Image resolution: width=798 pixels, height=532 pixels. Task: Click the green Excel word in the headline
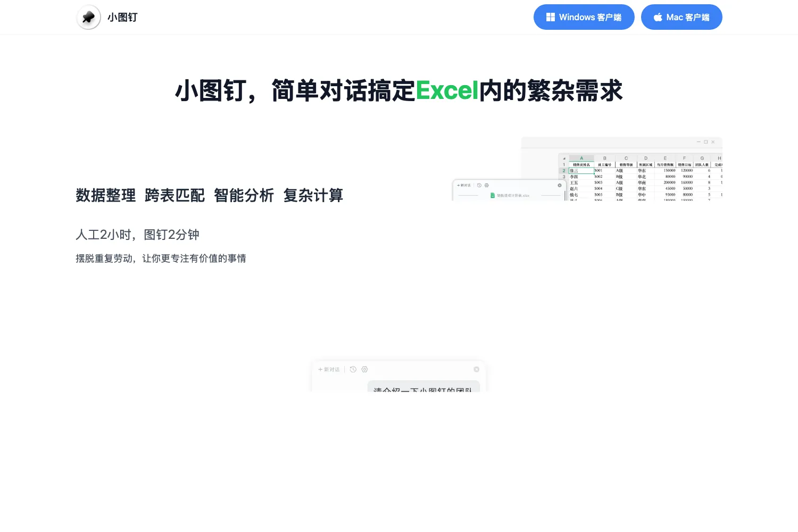447,90
